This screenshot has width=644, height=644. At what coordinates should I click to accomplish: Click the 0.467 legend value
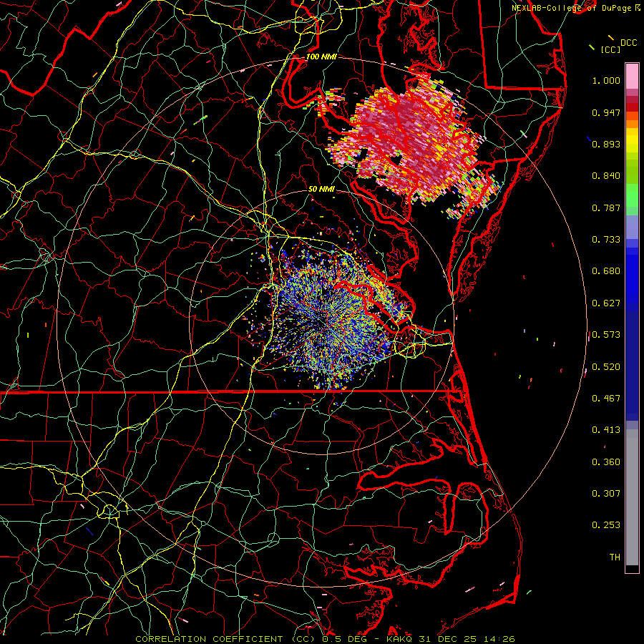pyautogui.click(x=606, y=399)
